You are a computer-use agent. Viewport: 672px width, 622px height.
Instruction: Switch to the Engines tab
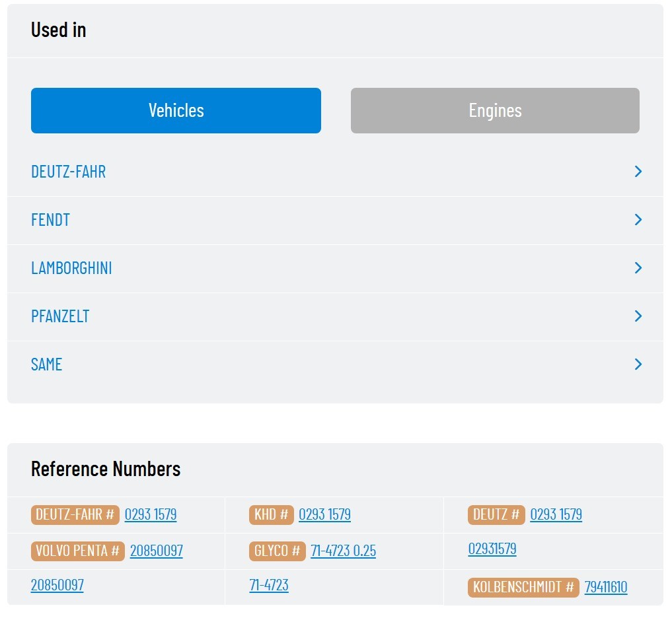[495, 110]
